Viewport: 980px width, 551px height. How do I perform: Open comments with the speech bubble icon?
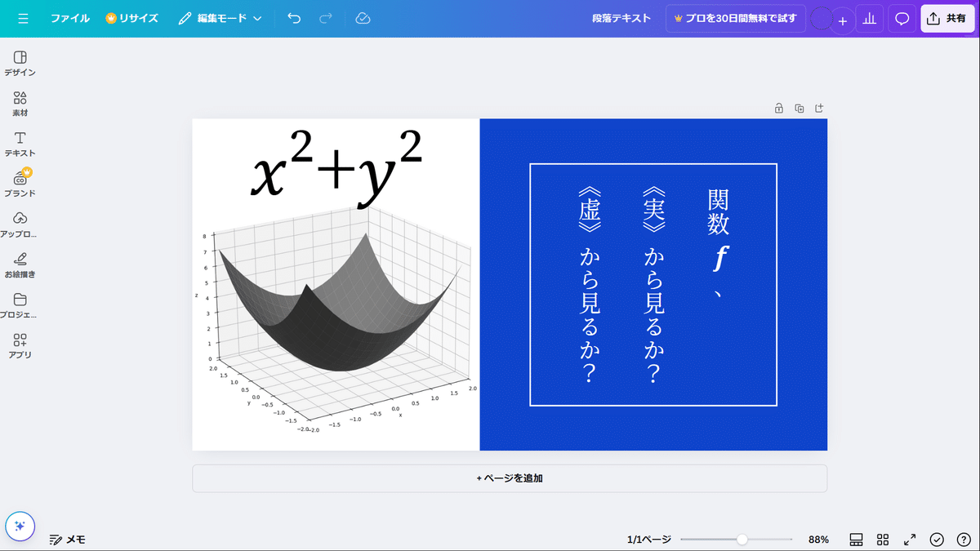902,17
